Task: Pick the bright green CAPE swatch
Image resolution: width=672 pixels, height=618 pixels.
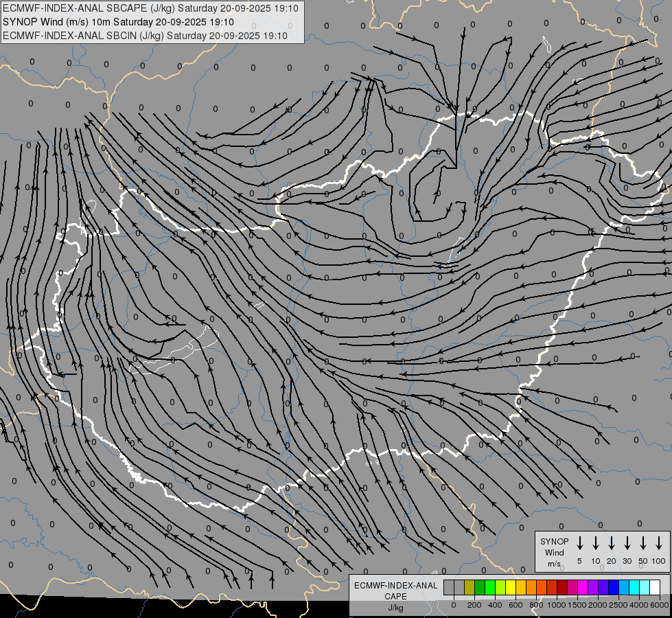Action: coord(490,588)
